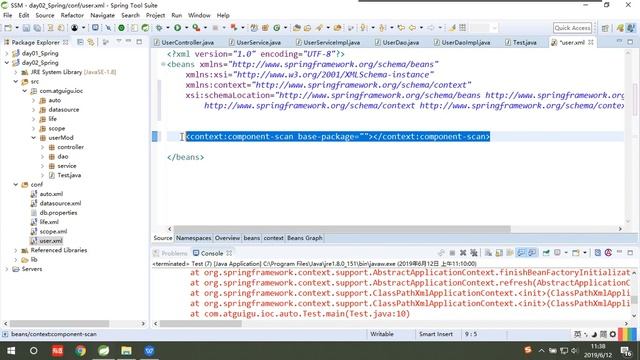The width and height of the screenshot is (640, 360).
Task: Switch to the Beans Graph tab
Action: click(304, 238)
